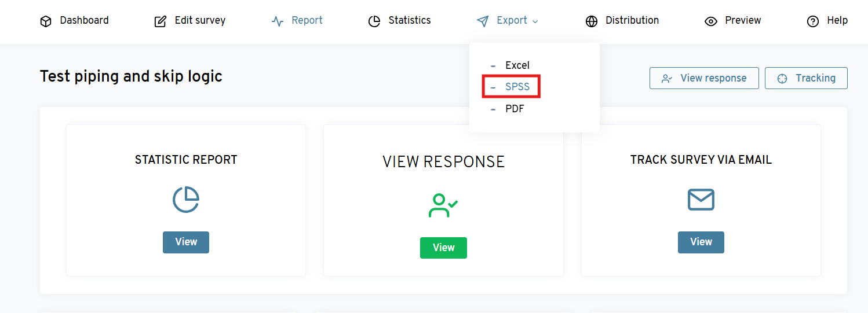Click the Distribution globe icon
This screenshot has height=313, width=868.
(592, 21)
